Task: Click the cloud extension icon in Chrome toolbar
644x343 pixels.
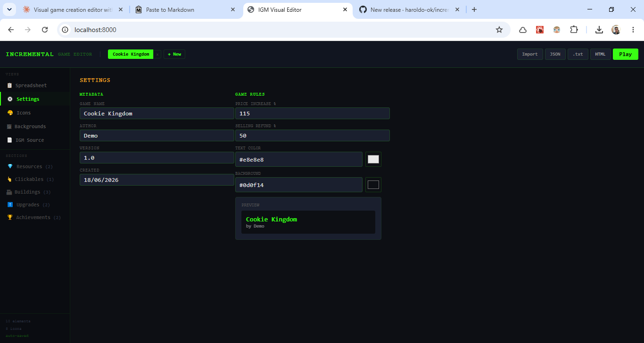Action: pyautogui.click(x=523, y=30)
